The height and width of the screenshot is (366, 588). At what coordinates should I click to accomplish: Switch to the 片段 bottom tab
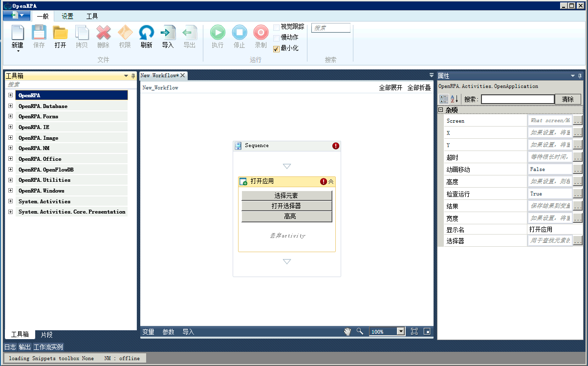tap(47, 335)
